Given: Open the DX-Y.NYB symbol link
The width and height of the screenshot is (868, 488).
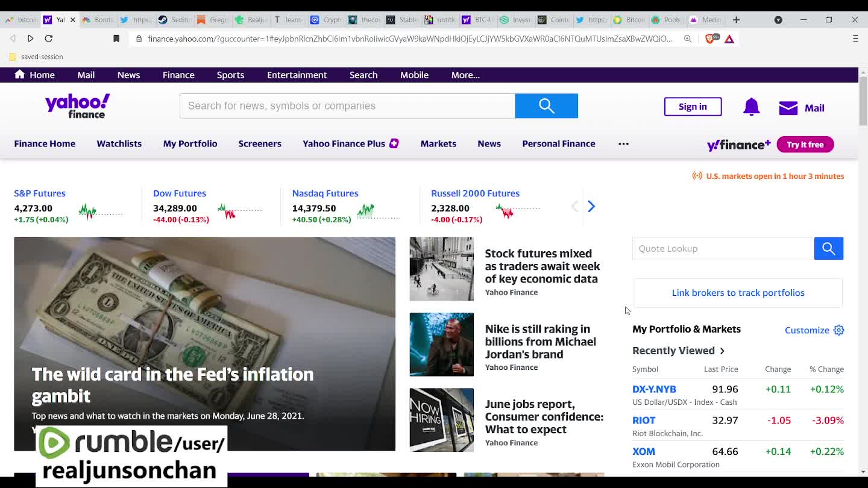Looking at the screenshot, I should coord(654,389).
